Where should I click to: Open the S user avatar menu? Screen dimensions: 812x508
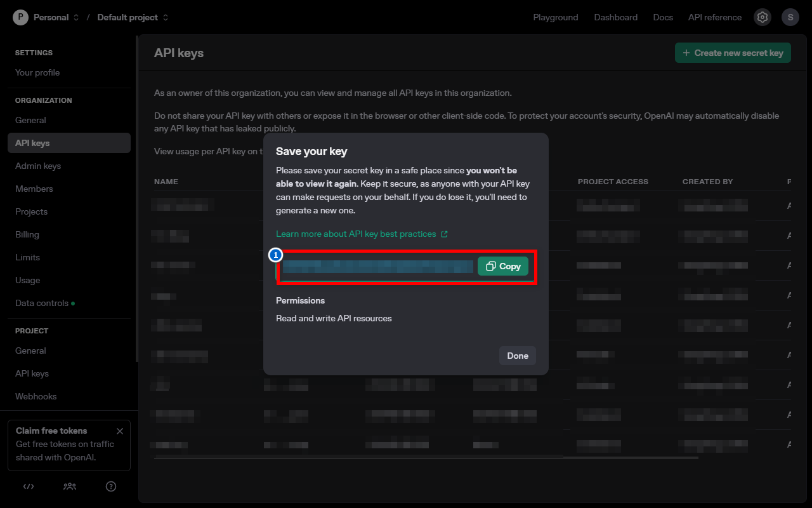pos(790,17)
